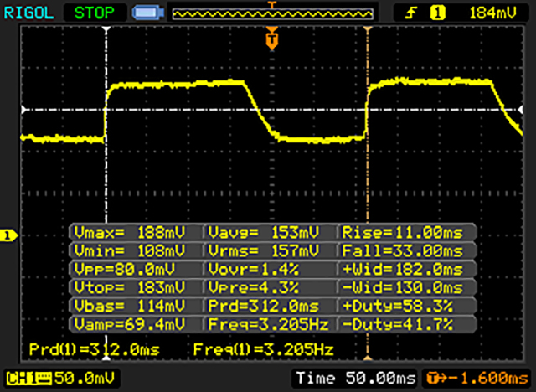Click the RIGOL brand logo
The height and width of the screenshot is (392, 536).
point(28,13)
